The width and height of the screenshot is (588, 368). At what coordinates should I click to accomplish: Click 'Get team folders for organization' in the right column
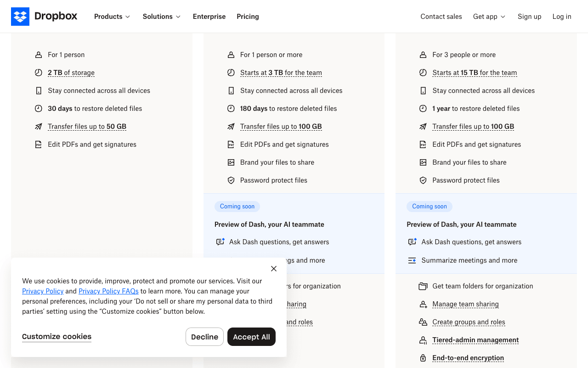(483, 286)
